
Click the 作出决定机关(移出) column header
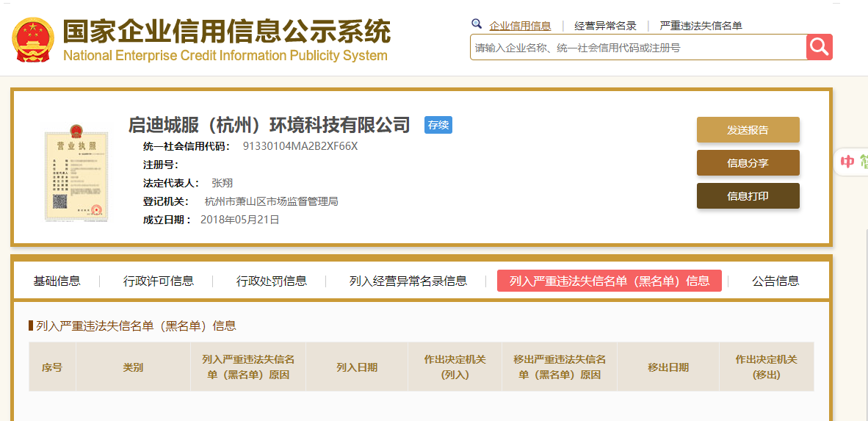click(767, 367)
